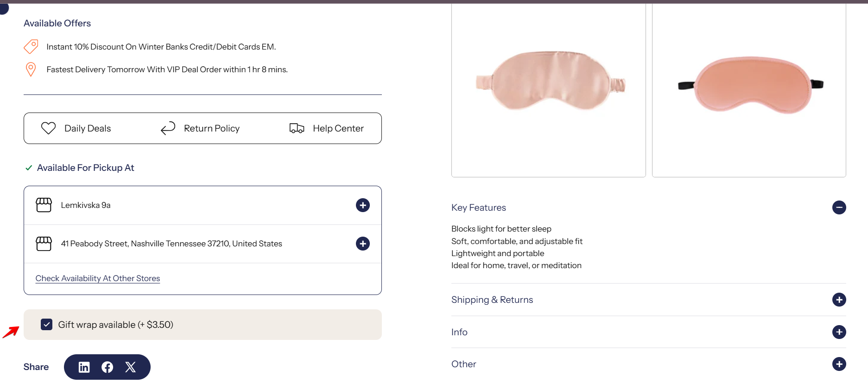Select the eye mask with black strap image
The image size is (868, 389).
[749, 88]
